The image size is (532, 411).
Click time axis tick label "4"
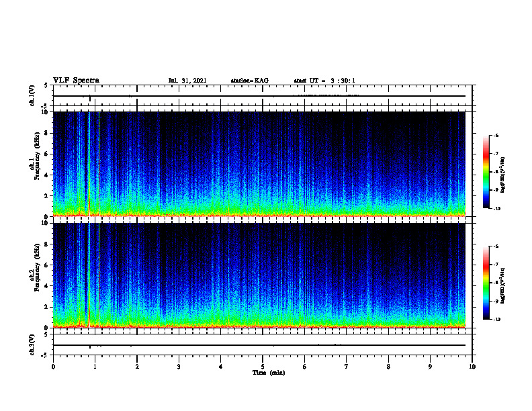221,367
